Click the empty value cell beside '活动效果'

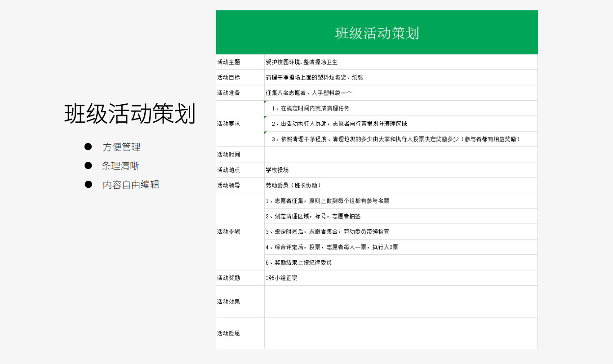[x=401, y=302]
